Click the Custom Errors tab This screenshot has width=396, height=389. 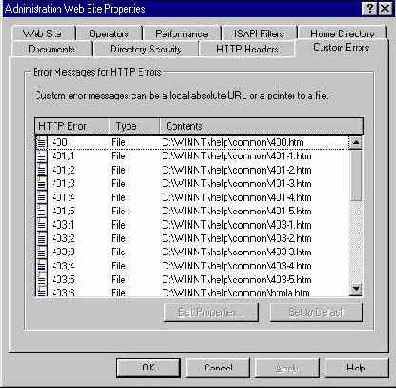coord(341,48)
